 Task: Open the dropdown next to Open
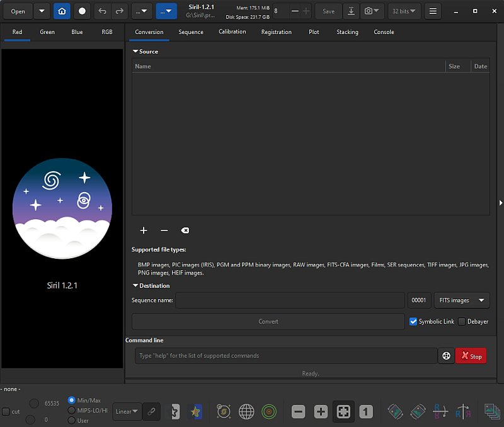coord(42,11)
